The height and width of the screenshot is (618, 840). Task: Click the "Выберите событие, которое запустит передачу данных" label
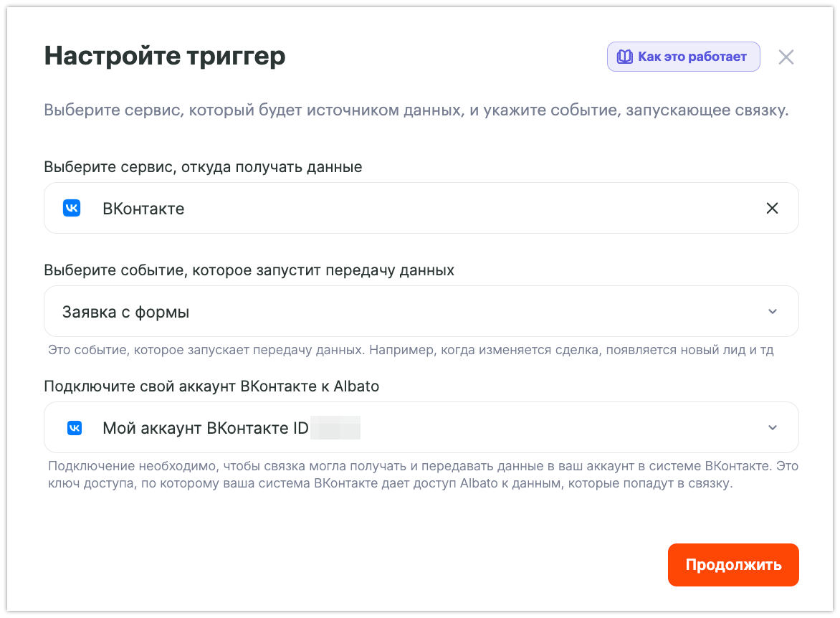(249, 270)
